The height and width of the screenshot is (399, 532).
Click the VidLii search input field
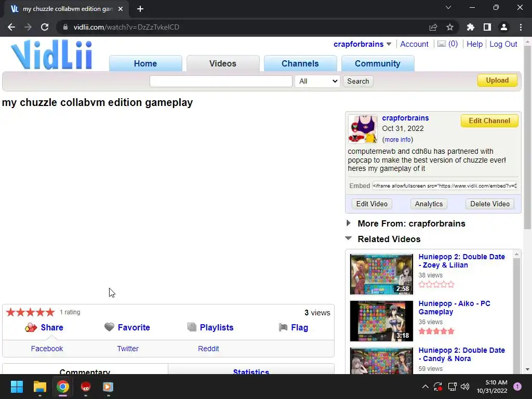(x=221, y=81)
